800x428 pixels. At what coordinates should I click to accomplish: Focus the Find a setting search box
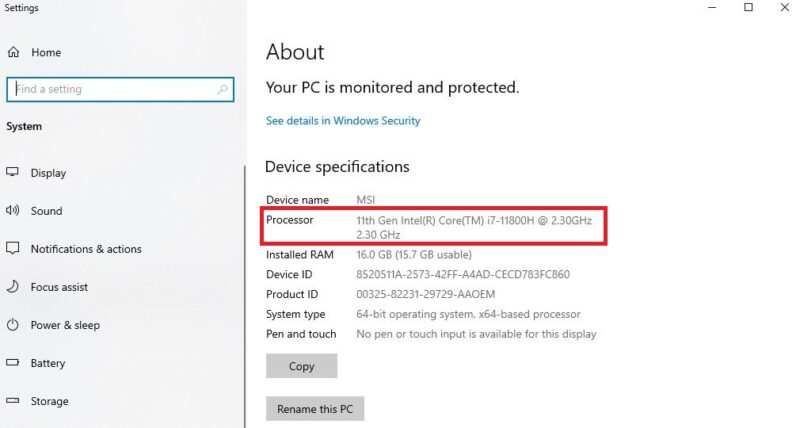click(x=110, y=89)
